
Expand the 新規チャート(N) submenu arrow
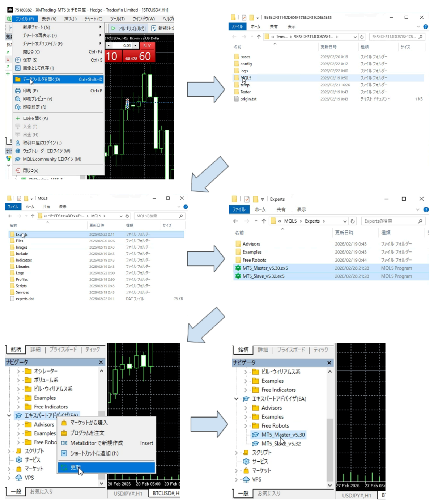100,27
